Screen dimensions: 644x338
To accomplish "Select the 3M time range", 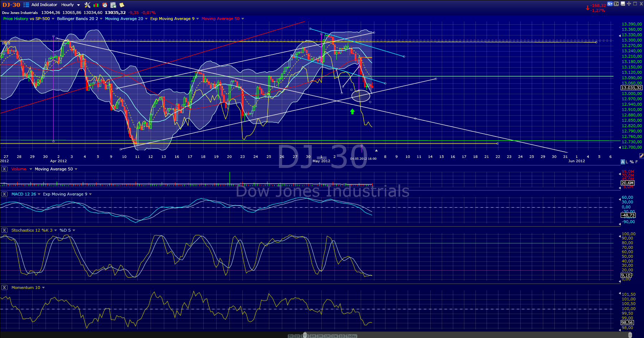I will pyautogui.click(x=320, y=336).
